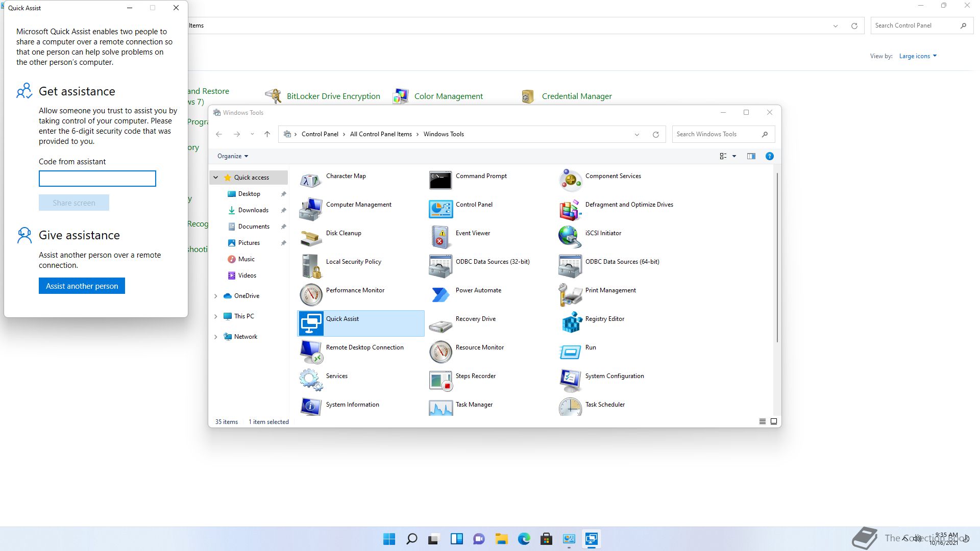Launch Command Prompt from Windows Tools
The image size is (980, 551).
pyautogui.click(x=440, y=180)
